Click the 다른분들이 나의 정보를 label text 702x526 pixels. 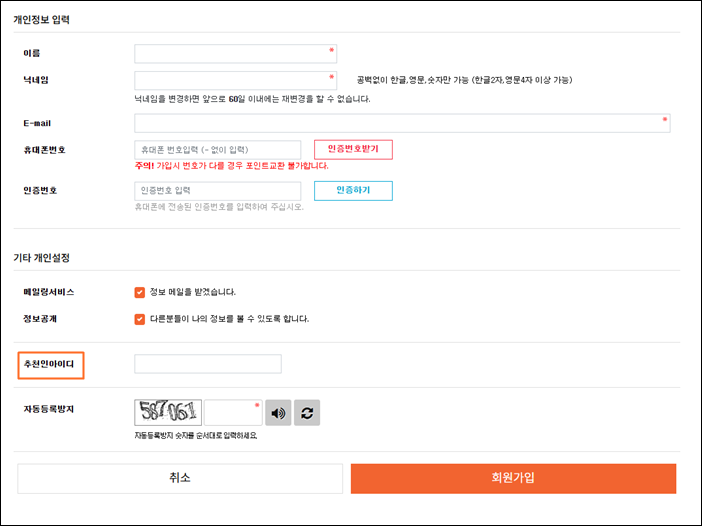point(229,319)
